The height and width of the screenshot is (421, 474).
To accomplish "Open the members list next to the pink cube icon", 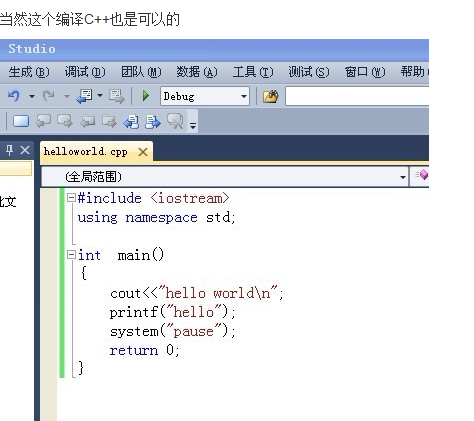I will 421,175.
